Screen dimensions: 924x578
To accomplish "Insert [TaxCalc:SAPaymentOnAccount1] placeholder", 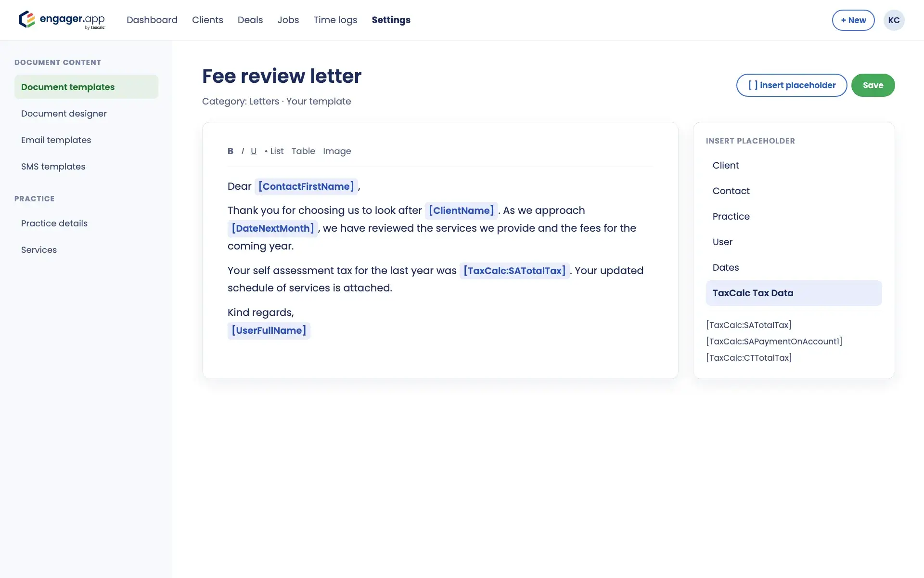I will click(x=774, y=342).
